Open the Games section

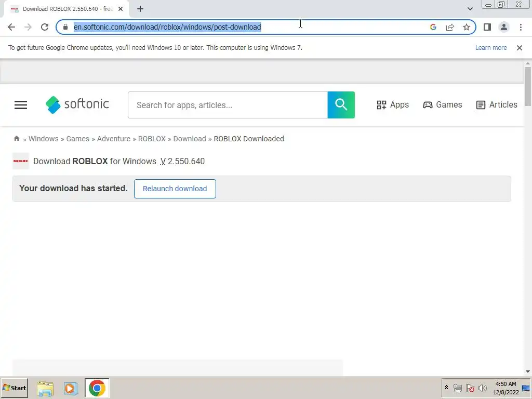(x=443, y=105)
